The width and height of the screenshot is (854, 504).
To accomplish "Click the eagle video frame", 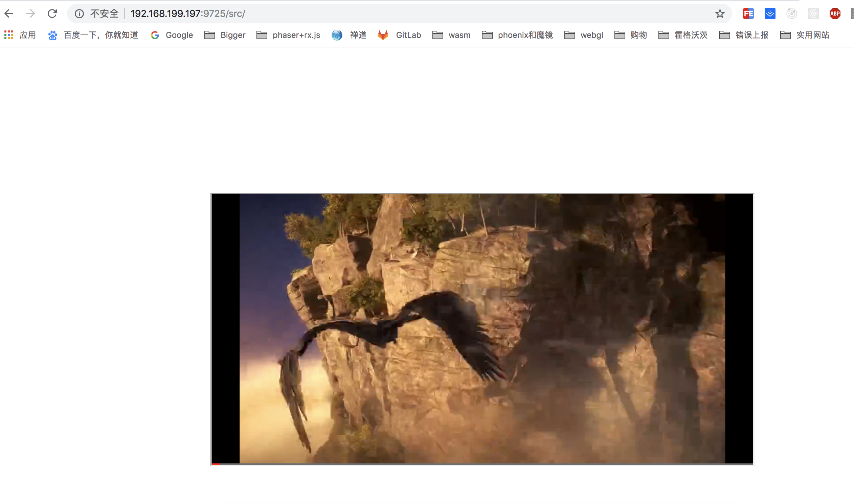I will click(x=482, y=329).
